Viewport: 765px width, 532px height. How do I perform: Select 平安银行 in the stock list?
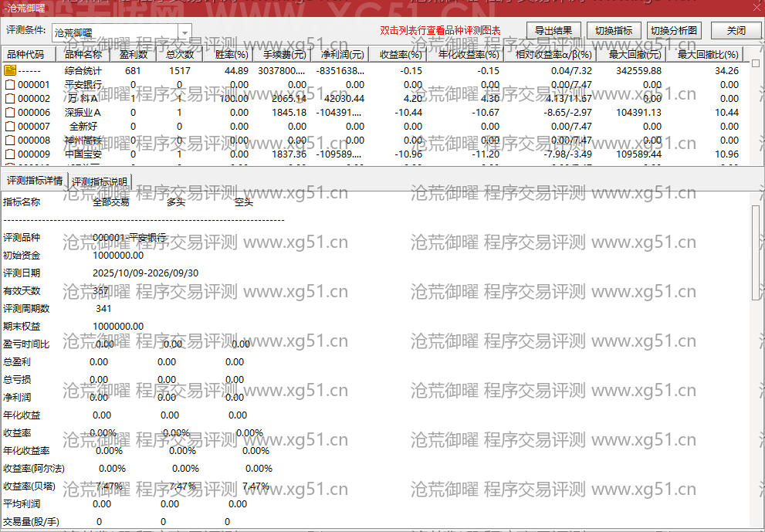[83, 85]
